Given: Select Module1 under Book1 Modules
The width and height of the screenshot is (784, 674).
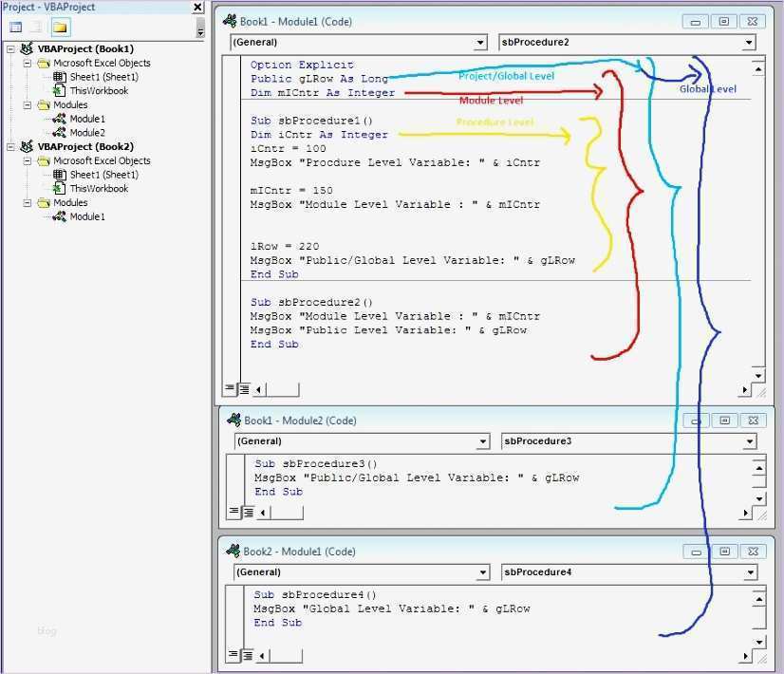Looking at the screenshot, I should click(86, 119).
